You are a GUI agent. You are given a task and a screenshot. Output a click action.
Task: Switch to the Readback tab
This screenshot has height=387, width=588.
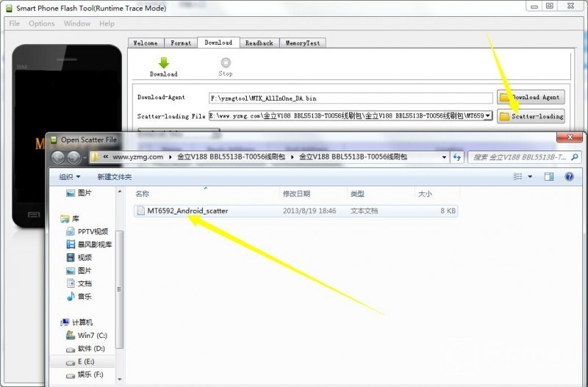[x=259, y=43]
